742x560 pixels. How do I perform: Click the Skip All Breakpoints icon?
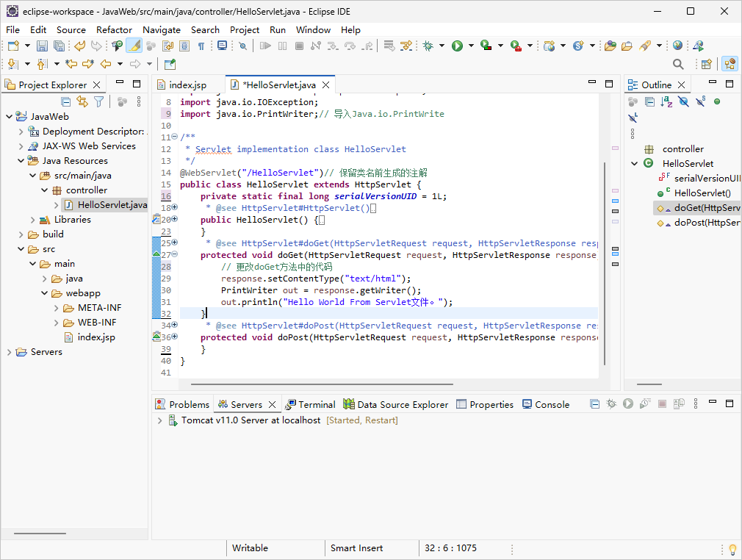(242, 46)
